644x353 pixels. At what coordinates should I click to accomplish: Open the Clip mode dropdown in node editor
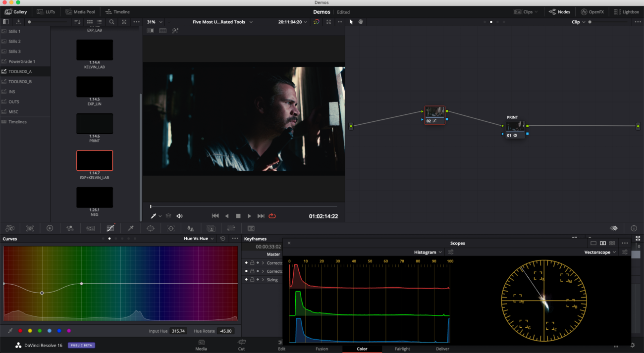(578, 22)
